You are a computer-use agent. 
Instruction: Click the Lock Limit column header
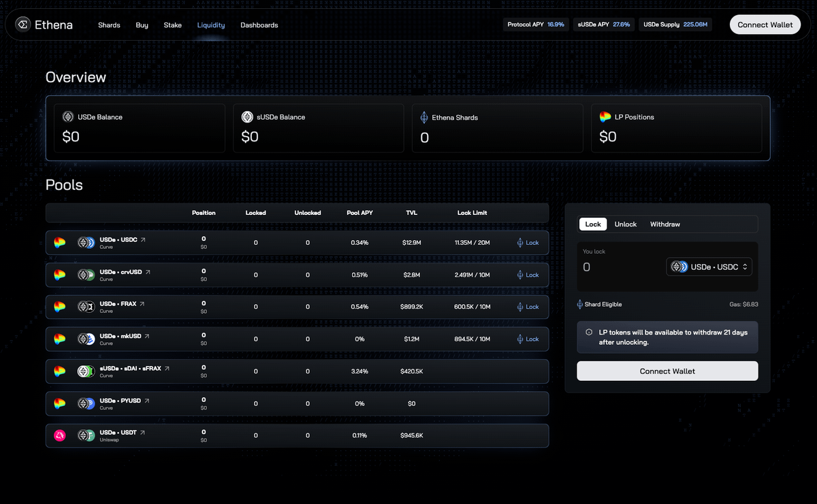point(472,213)
